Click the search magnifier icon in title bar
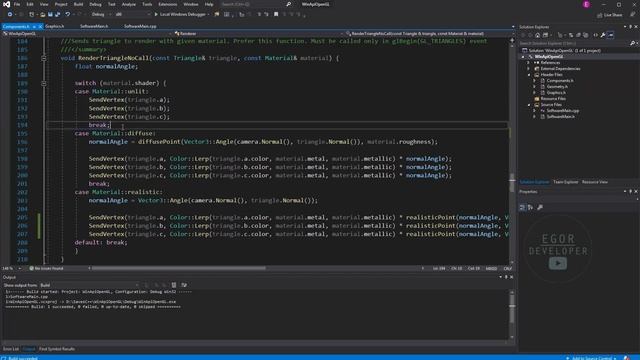This screenshot has height=360, width=640. [x=289, y=4]
